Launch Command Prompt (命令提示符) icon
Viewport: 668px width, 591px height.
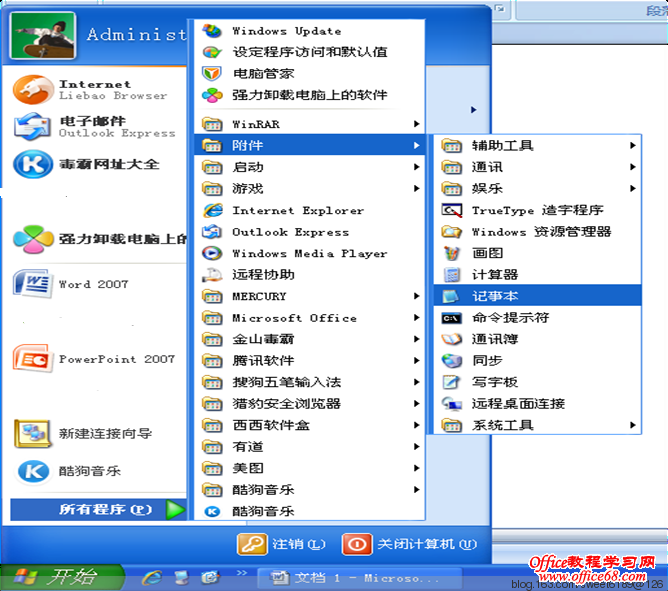point(453,318)
